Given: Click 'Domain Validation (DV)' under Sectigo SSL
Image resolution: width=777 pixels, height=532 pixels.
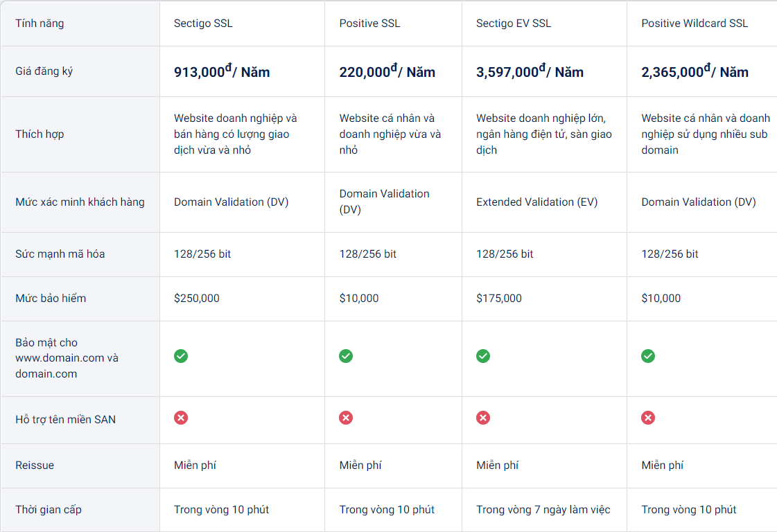Looking at the screenshot, I should point(231,202).
